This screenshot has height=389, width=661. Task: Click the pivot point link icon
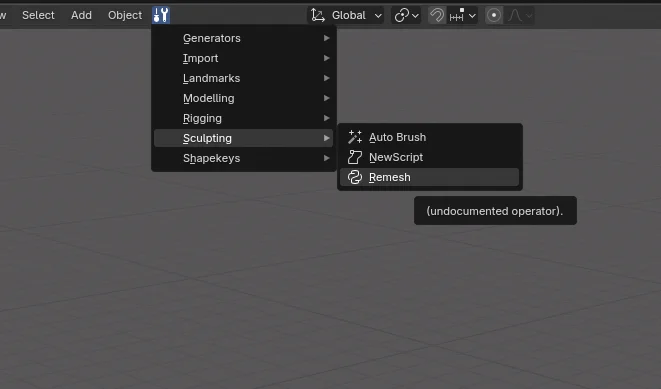click(401, 16)
